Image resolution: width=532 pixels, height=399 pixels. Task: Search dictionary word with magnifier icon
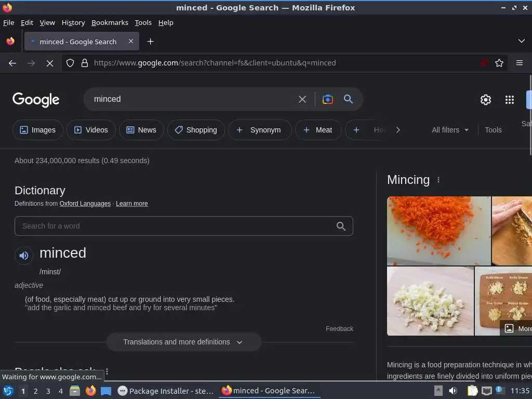tap(341, 227)
